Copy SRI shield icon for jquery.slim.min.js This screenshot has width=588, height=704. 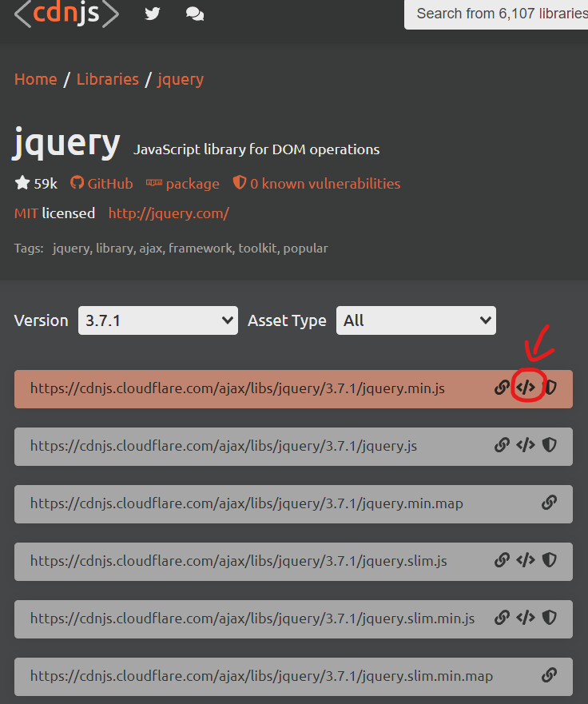pyautogui.click(x=550, y=618)
